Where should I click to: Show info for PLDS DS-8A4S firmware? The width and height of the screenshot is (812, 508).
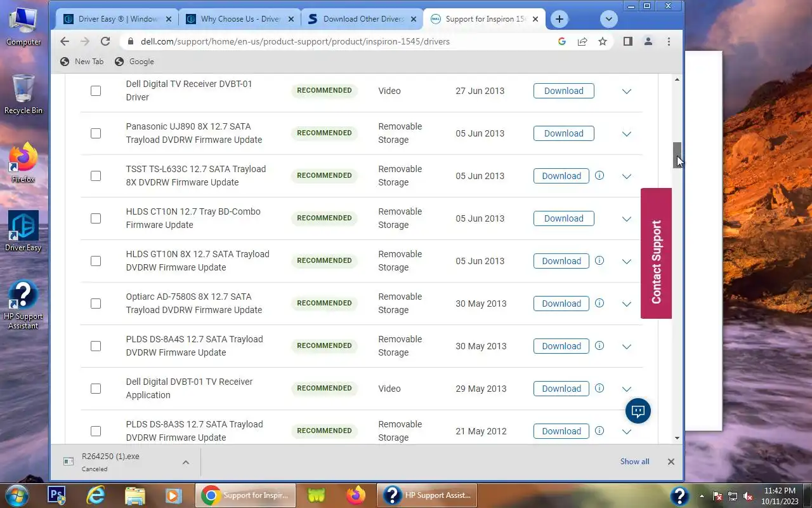[599, 345]
